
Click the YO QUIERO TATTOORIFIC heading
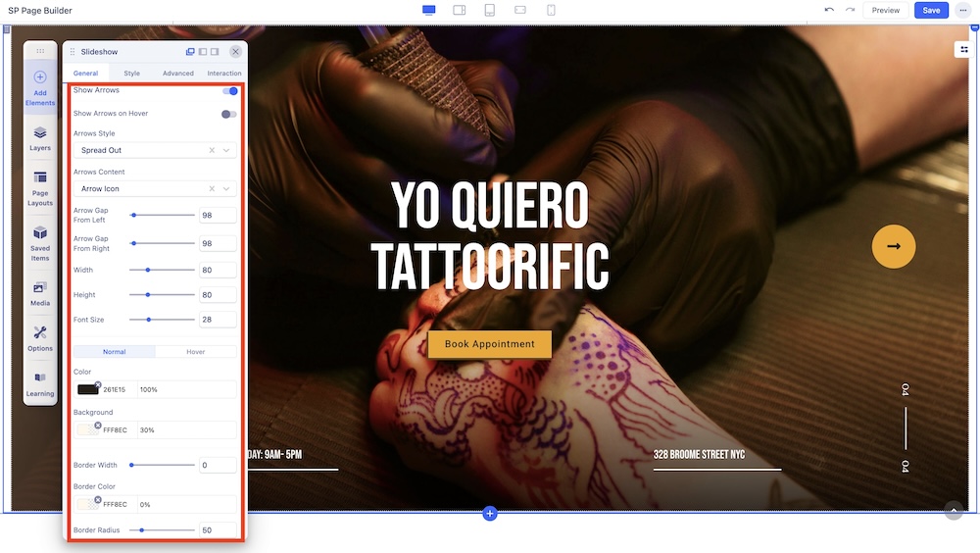coord(490,236)
